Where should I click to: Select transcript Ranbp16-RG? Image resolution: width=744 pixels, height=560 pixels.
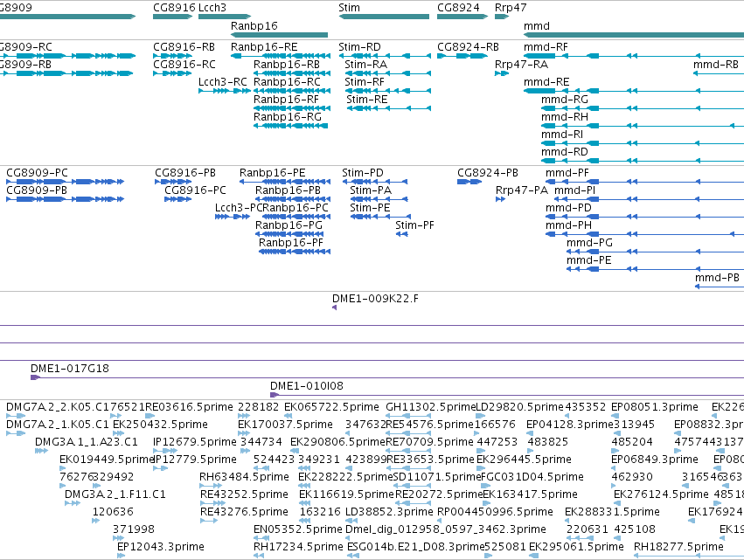pyautogui.click(x=290, y=126)
